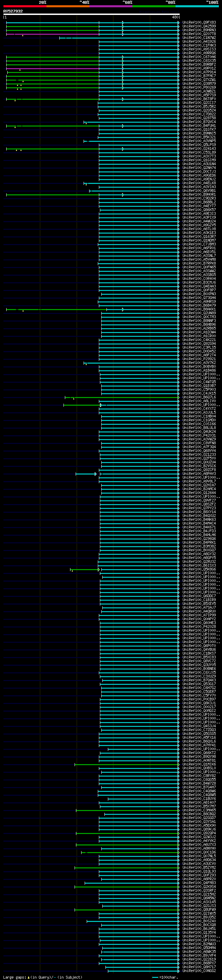Click the green alignment bar of UniRef100_Q2K9S4
This screenshot has height=980, width=222.
[x=127, y=887]
